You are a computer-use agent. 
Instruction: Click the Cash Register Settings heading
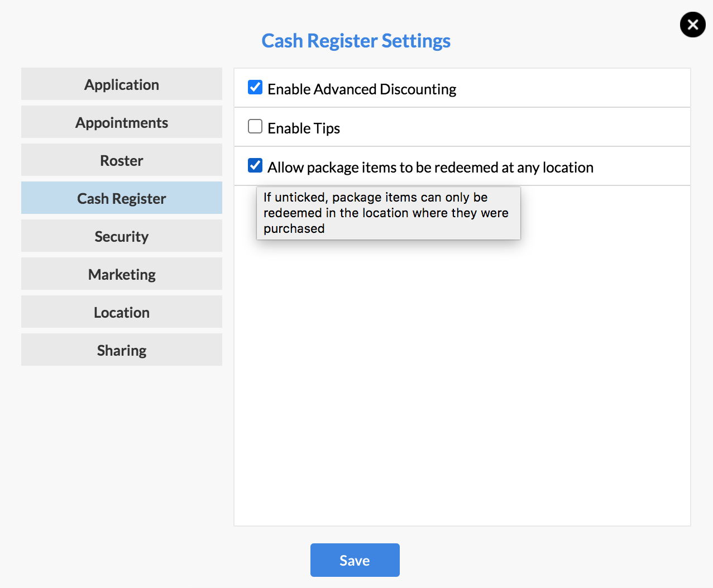tap(356, 41)
